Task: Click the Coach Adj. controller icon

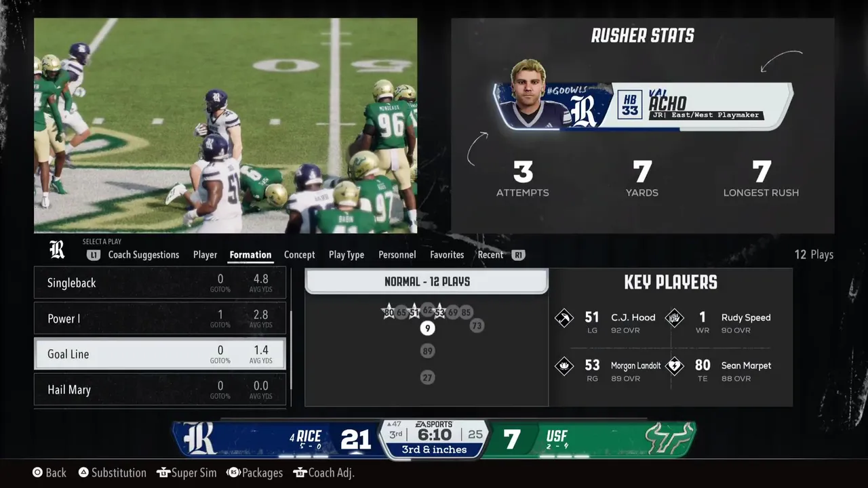Action: pyautogui.click(x=300, y=472)
